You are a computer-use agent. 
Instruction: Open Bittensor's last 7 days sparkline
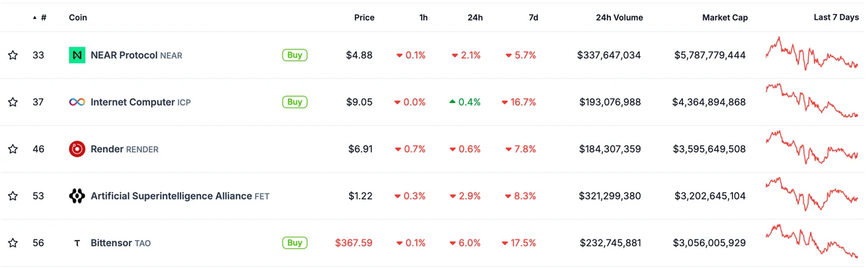[x=812, y=242]
